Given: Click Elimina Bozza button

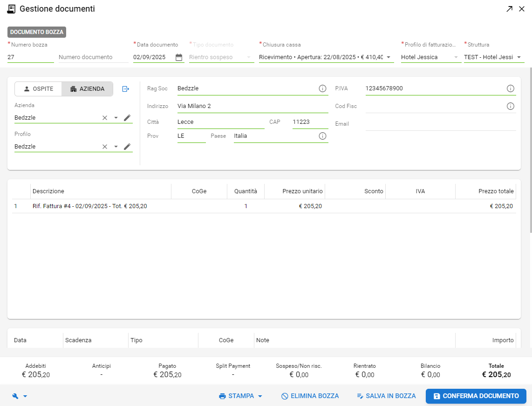Looking at the screenshot, I should [310, 396].
